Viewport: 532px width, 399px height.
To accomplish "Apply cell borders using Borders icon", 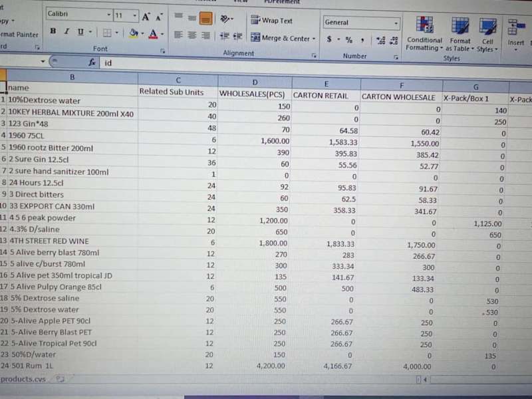I will click(107, 33).
